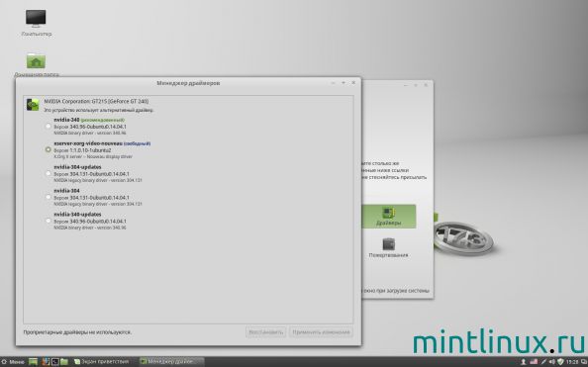Image resolution: width=588 pixels, height=367 pixels.
Task: Close the Менеджер драйверов window
Action: [353, 83]
